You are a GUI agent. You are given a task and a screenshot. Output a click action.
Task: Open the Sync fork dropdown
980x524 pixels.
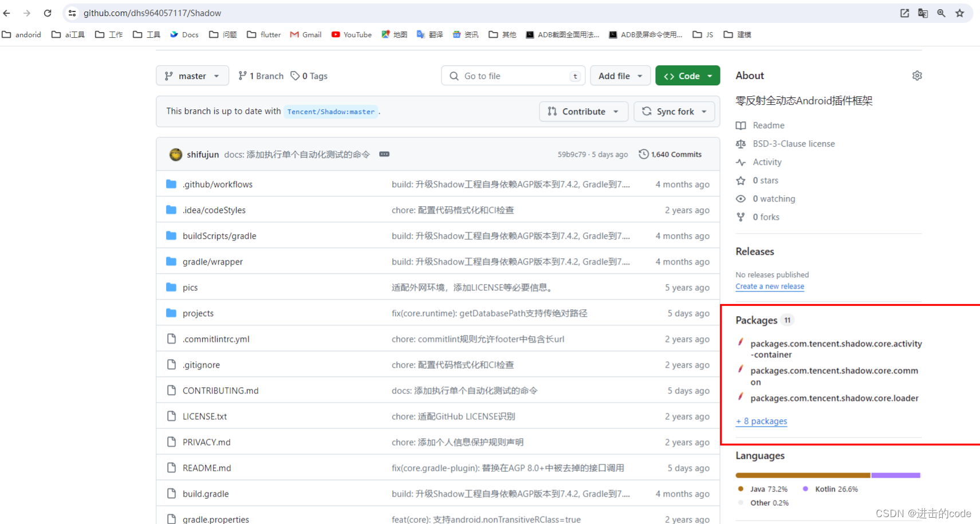coord(674,111)
